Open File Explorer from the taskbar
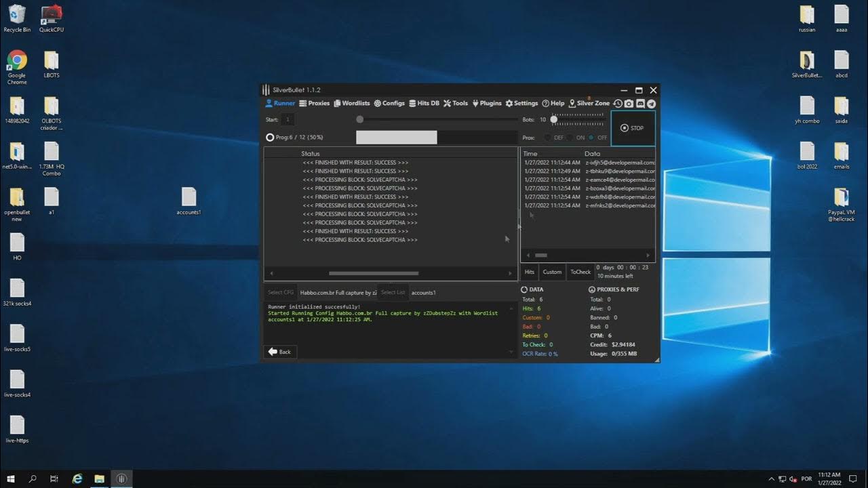868x488 pixels. tap(100, 479)
